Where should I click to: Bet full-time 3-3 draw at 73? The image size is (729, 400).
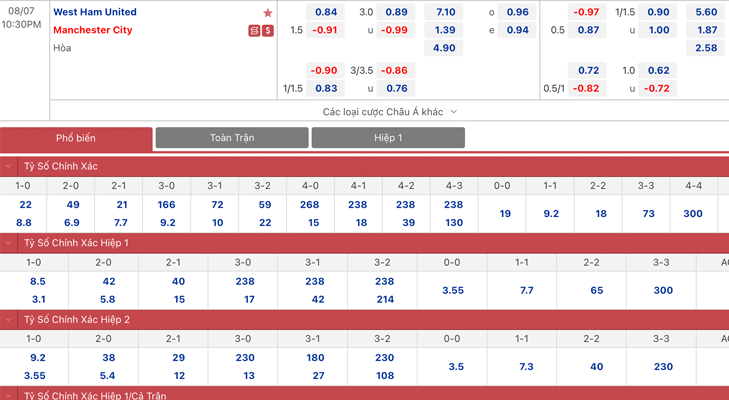tap(648, 213)
